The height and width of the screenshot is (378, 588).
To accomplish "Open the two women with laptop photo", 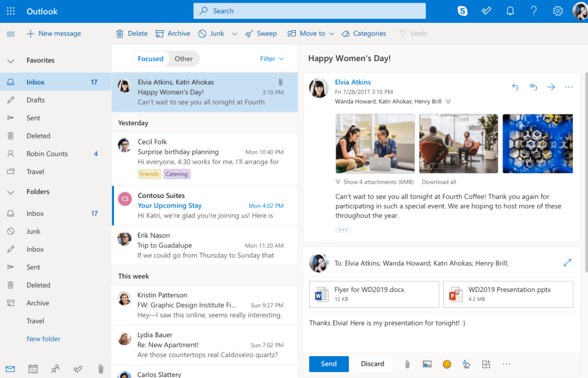I will (x=375, y=144).
